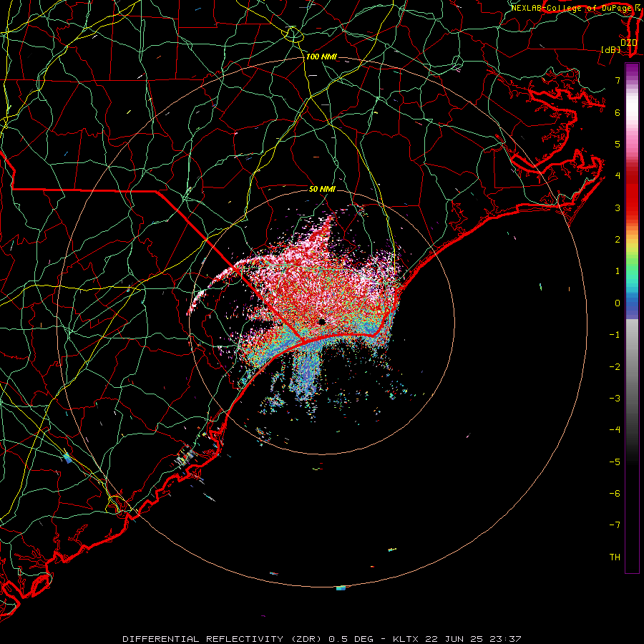Click the "DZD" product label above the scale

(629, 43)
